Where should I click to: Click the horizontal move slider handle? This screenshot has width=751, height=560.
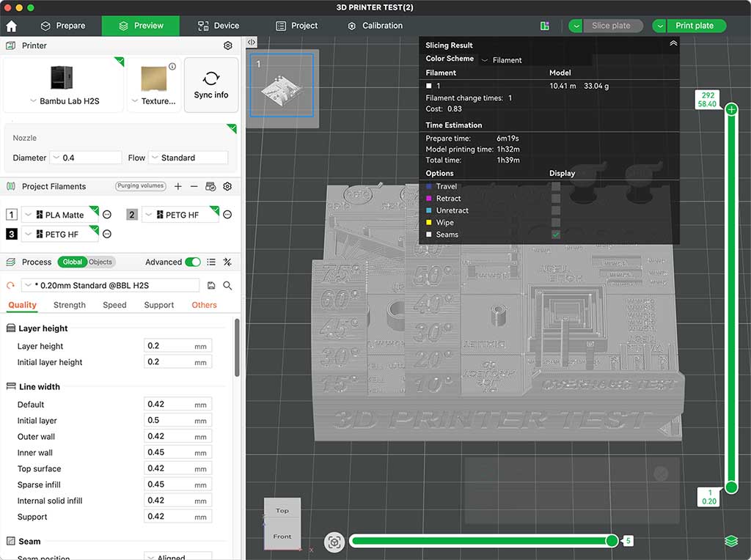pos(612,541)
